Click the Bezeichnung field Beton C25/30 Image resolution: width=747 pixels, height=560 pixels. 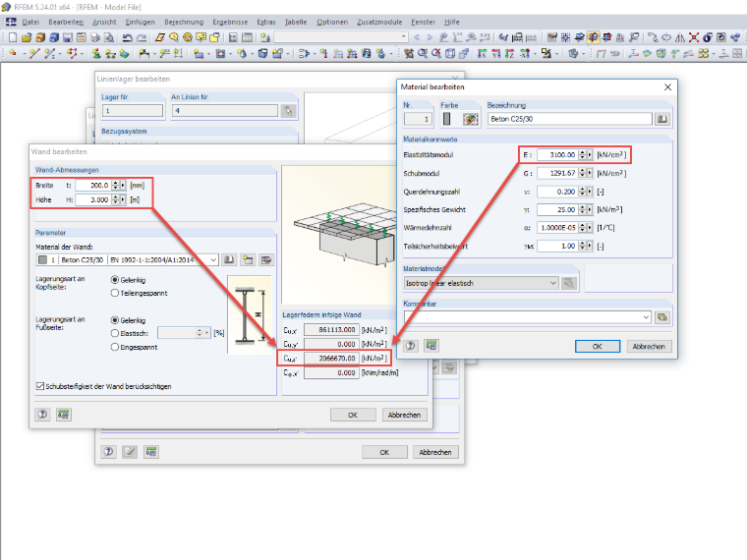click(569, 119)
